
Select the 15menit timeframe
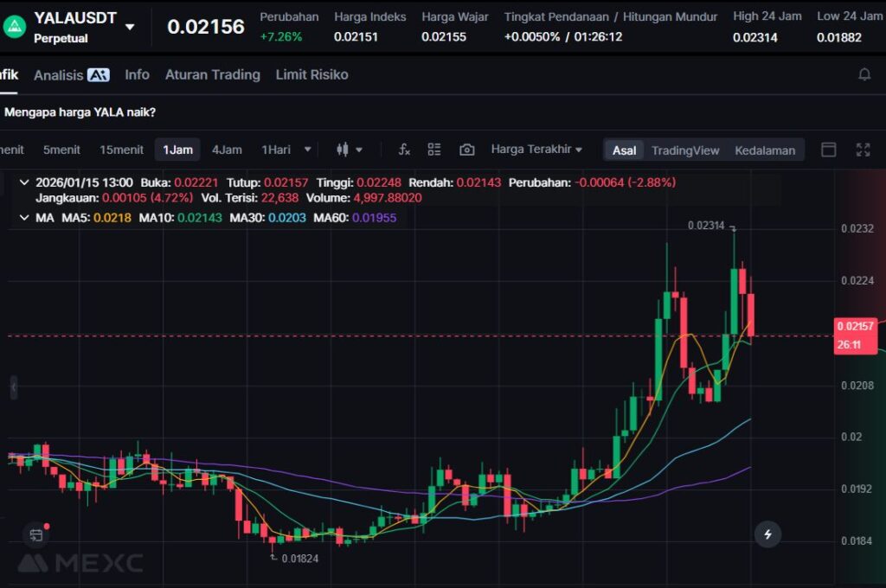click(x=121, y=150)
